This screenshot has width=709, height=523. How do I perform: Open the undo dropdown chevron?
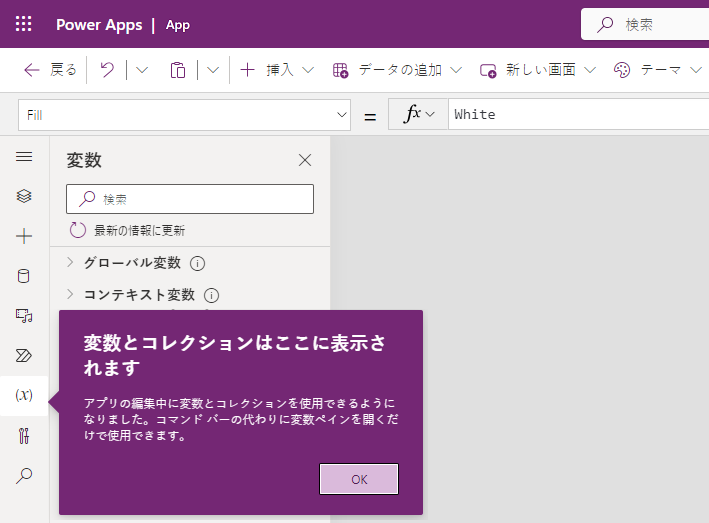pos(142,70)
